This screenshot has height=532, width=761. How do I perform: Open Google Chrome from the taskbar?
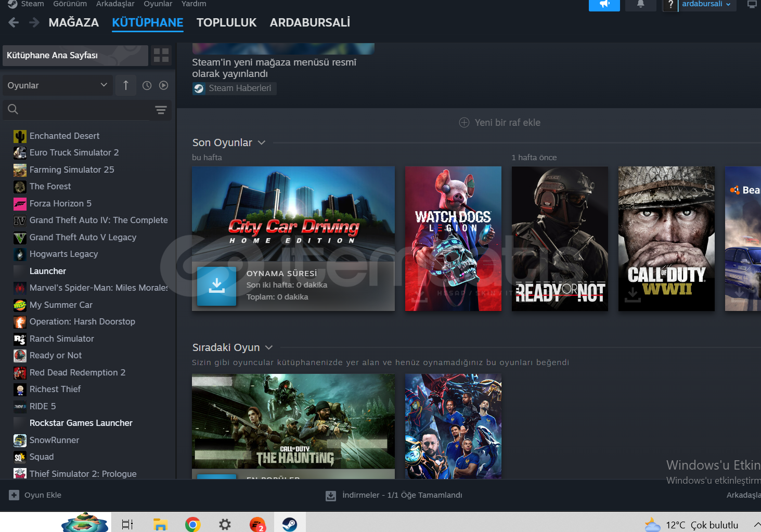click(x=192, y=524)
